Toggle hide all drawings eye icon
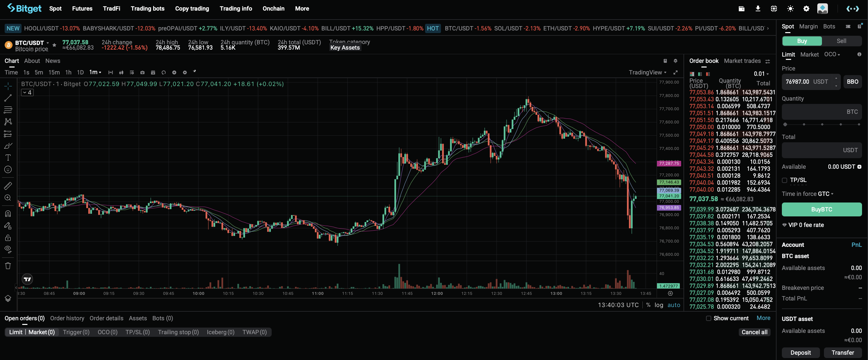Image resolution: width=868 pixels, height=360 pixels. click(8, 249)
